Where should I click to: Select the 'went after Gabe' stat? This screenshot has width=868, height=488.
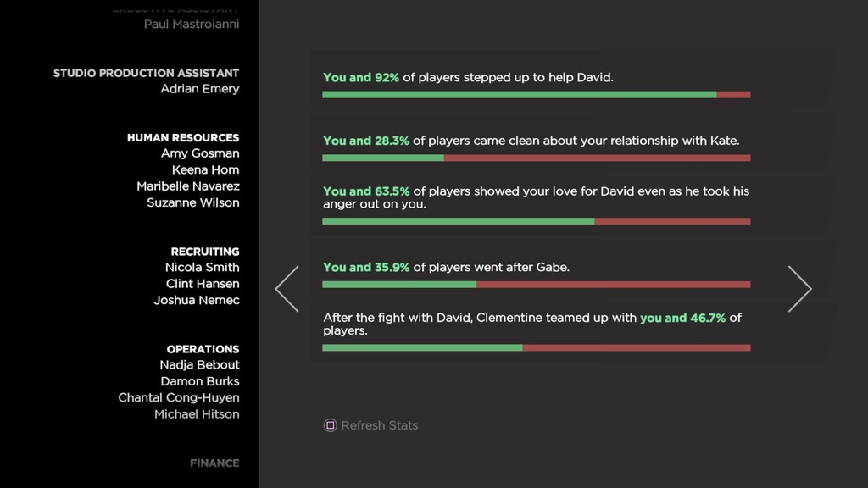point(446,267)
